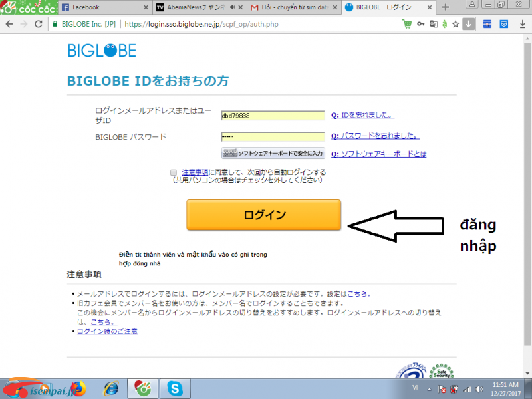Bookmark this page with the star icon
The height and width of the screenshot is (399, 532).
click(456, 24)
